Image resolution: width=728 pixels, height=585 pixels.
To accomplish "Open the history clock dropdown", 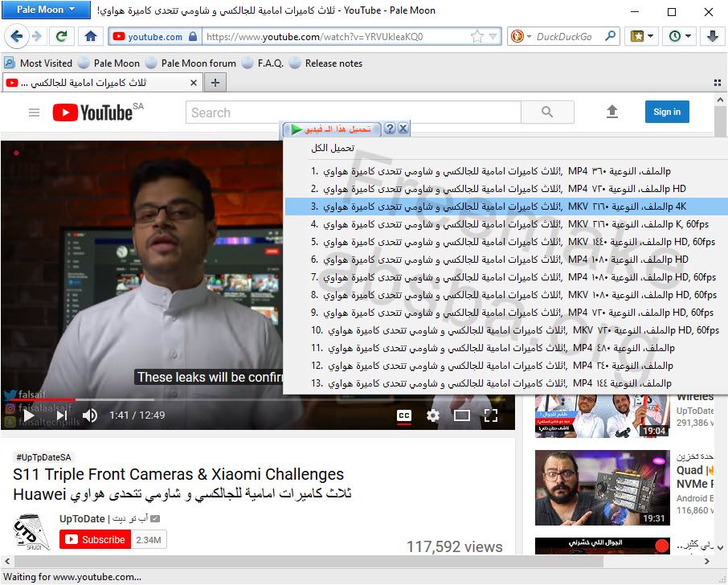I will point(680,36).
